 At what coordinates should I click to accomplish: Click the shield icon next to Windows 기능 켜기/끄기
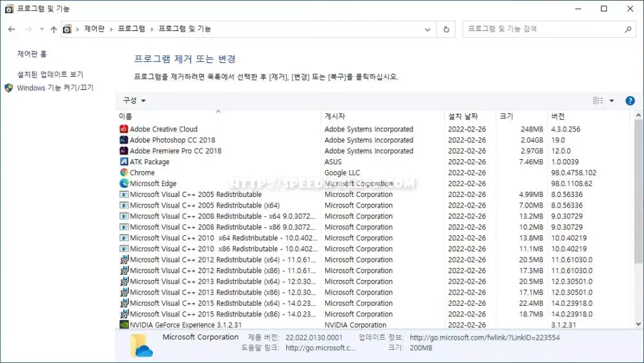pos(9,88)
